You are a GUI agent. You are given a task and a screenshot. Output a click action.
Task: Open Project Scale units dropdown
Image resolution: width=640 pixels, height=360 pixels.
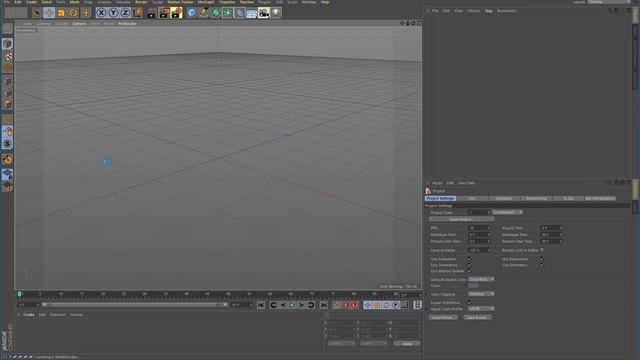(507, 212)
